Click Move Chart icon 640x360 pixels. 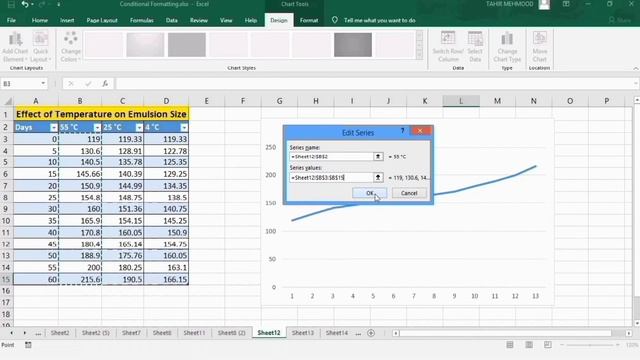(x=540, y=47)
